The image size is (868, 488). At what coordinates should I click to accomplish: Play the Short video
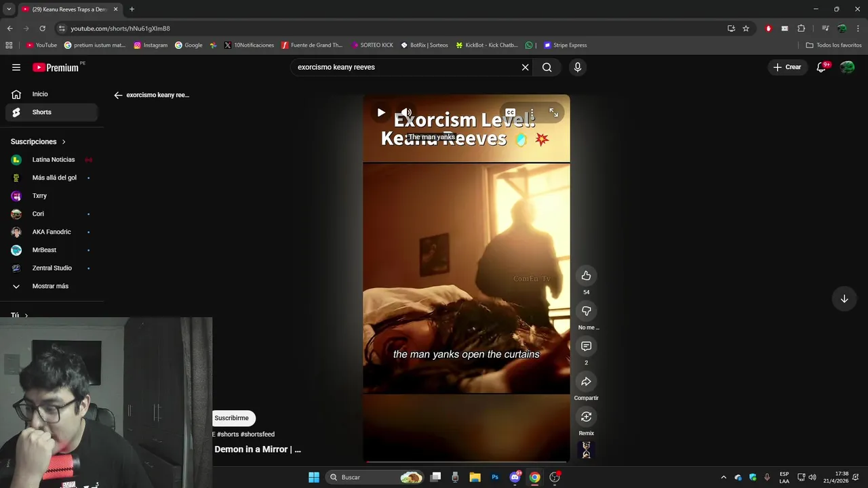[x=381, y=113]
